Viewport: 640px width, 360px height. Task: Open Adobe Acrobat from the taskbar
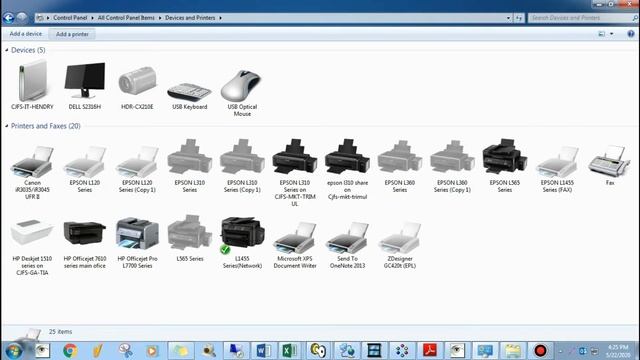point(429,350)
